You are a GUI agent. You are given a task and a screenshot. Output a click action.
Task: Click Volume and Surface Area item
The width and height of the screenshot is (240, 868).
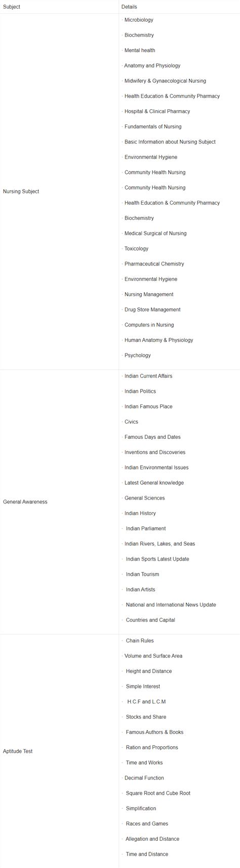153,656
